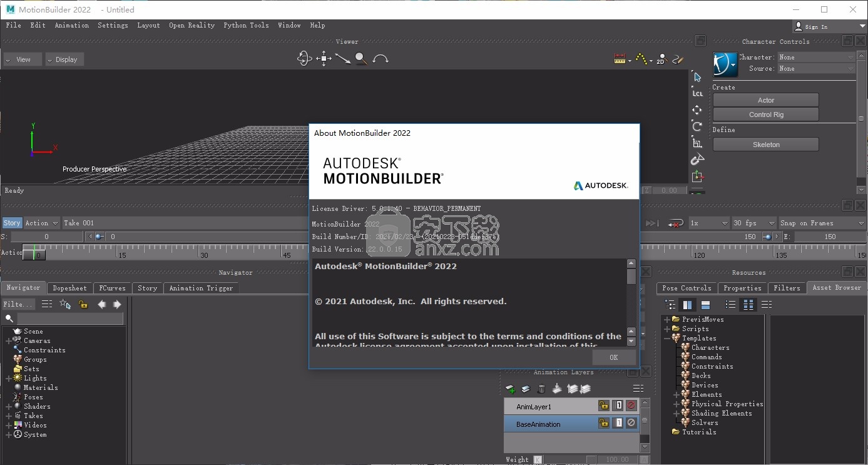Toggle mute on AnimLayer1 red icon
Image resolution: width=868 pixels, height=465 pixels.
click(x=631, y=406)
